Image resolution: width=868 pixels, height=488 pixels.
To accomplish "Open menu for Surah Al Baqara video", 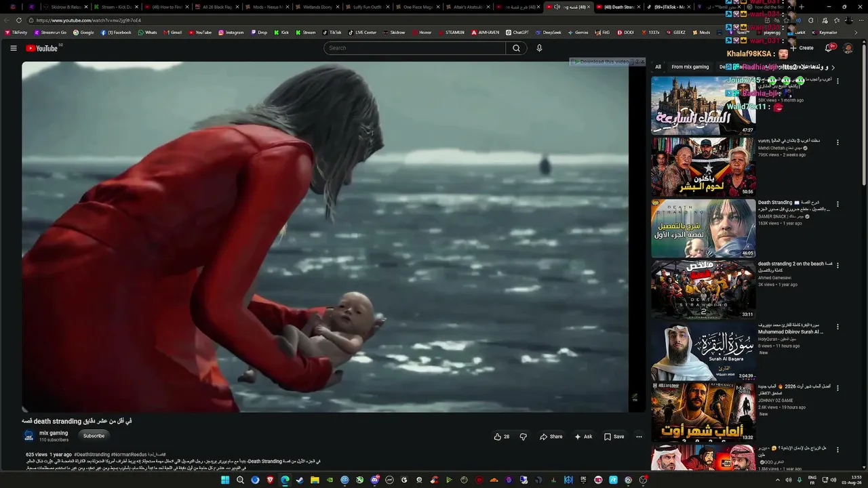I will point(837,326).
